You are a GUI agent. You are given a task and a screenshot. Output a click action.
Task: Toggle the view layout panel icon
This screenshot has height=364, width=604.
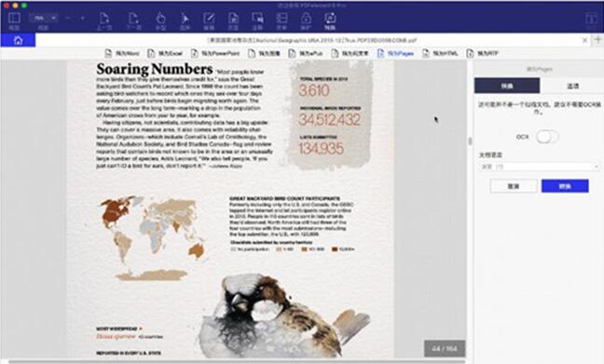(x=14, y=20)
